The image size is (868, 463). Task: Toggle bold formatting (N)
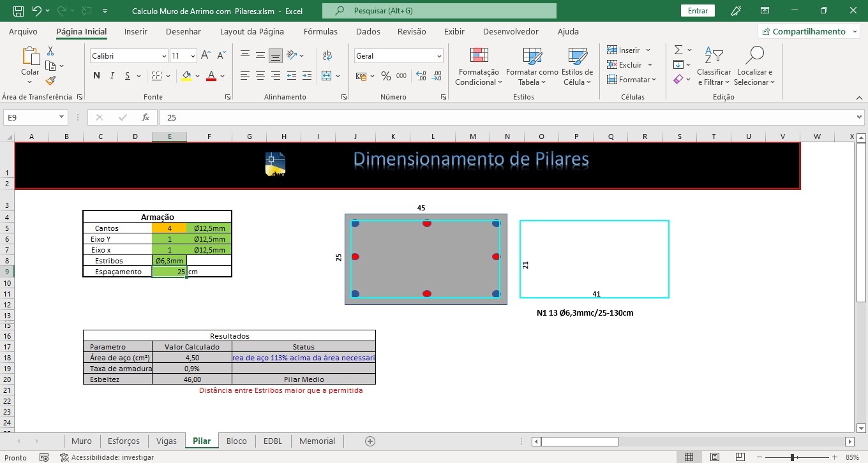tap(97, 76)
